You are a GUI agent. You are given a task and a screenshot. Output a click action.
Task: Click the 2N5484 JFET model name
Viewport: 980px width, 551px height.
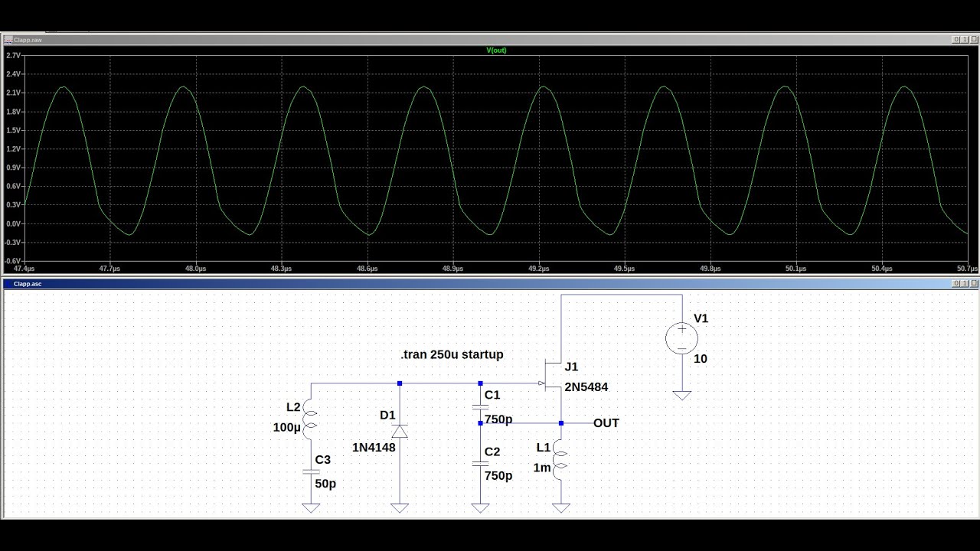pos(586,387)
